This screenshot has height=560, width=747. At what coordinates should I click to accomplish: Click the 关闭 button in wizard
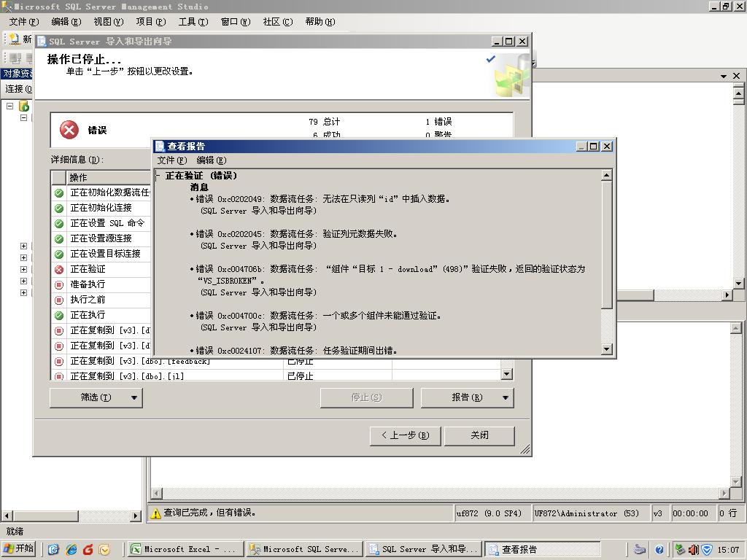479,435
